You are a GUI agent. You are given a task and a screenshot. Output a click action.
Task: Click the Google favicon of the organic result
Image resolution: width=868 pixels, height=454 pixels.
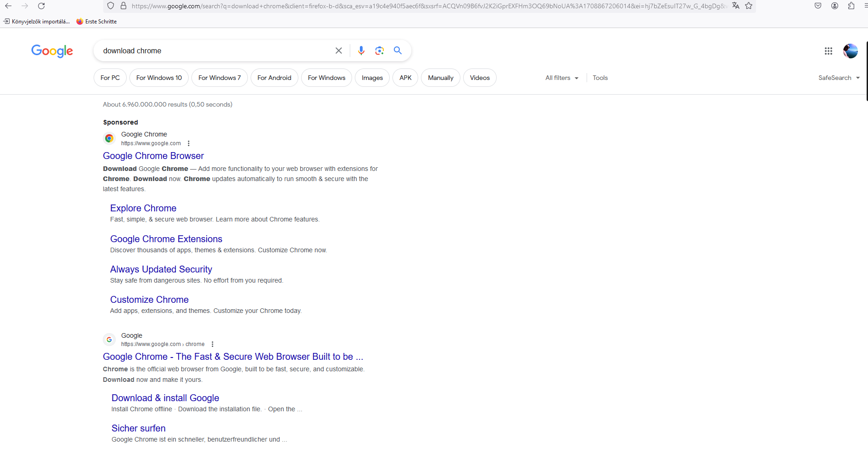coord(109,340)
